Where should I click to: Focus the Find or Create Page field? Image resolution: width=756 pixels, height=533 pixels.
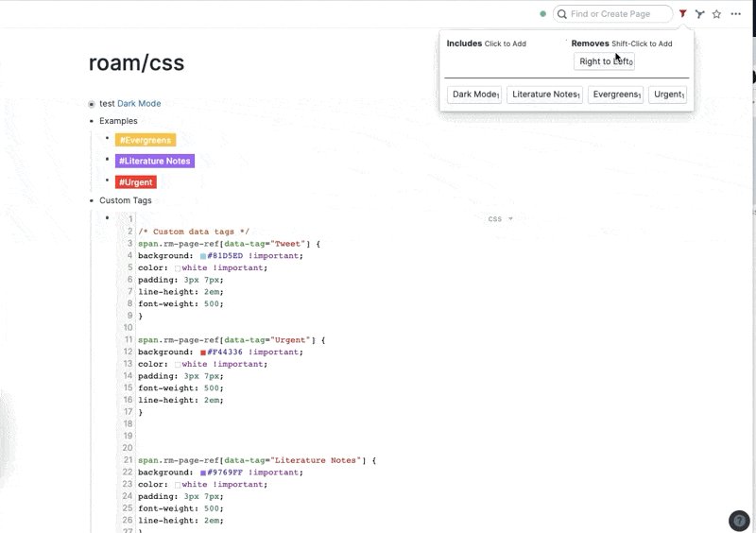pyautogui.click(x=612, y=14)
